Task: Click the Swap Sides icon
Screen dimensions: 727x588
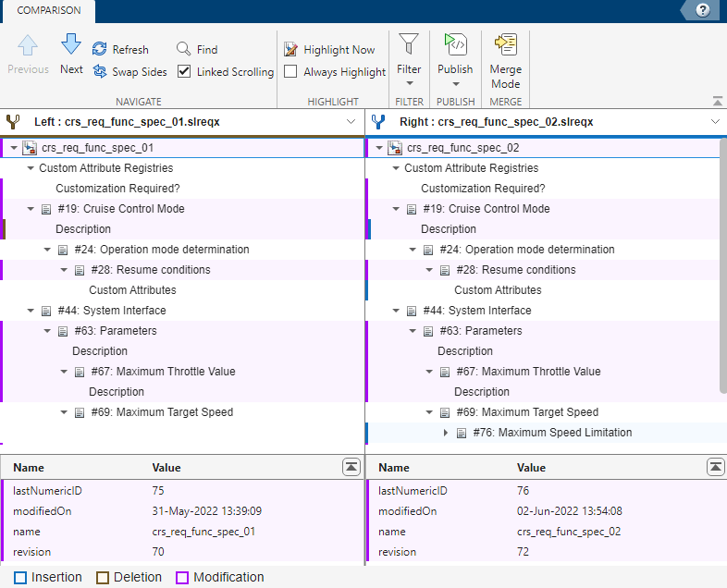Action: [100, 72]
